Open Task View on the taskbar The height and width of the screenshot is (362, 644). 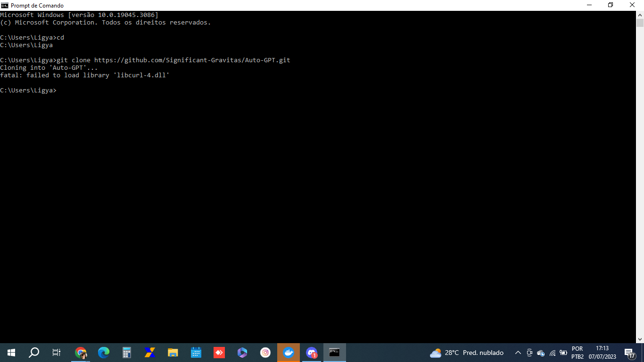(x=57, y=353)
